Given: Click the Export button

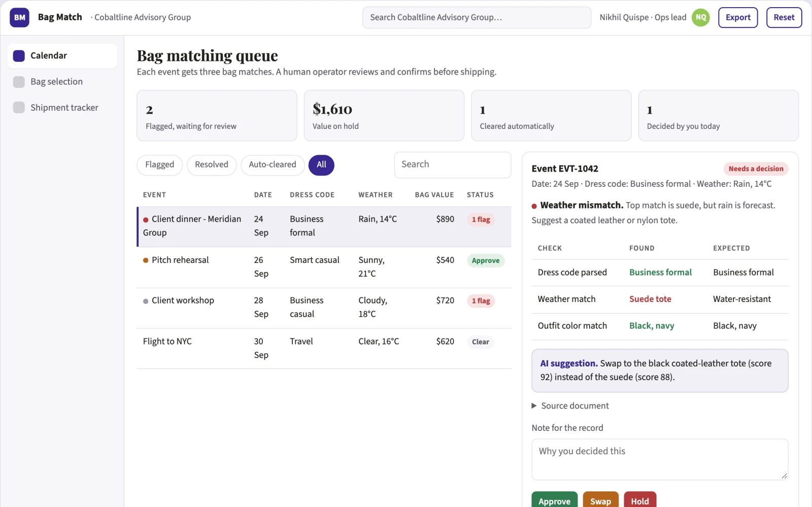Looking at the screenshot, I should tap(738, 17).
